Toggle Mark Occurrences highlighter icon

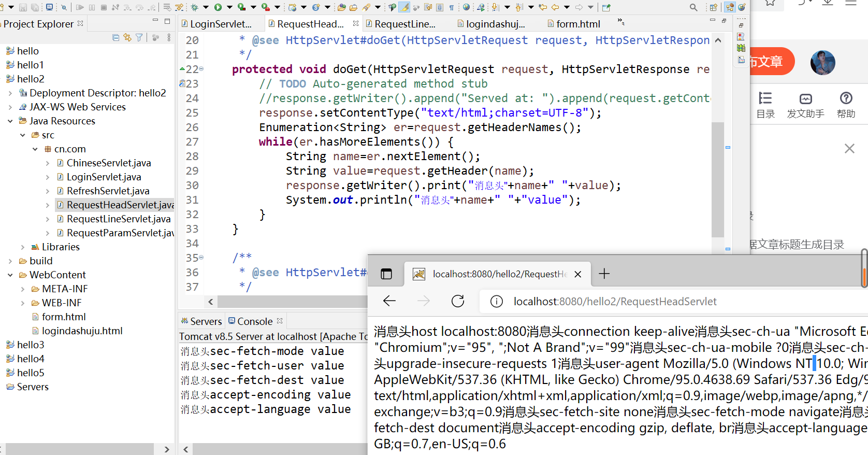403,7
